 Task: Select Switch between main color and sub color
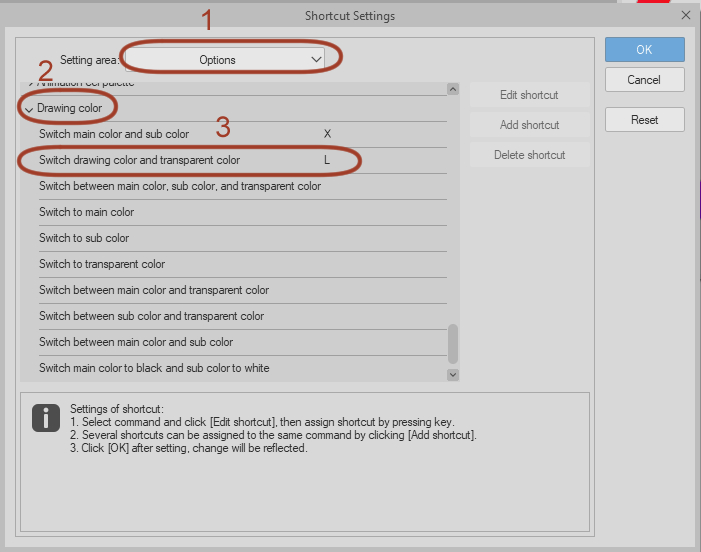point(137,342)
